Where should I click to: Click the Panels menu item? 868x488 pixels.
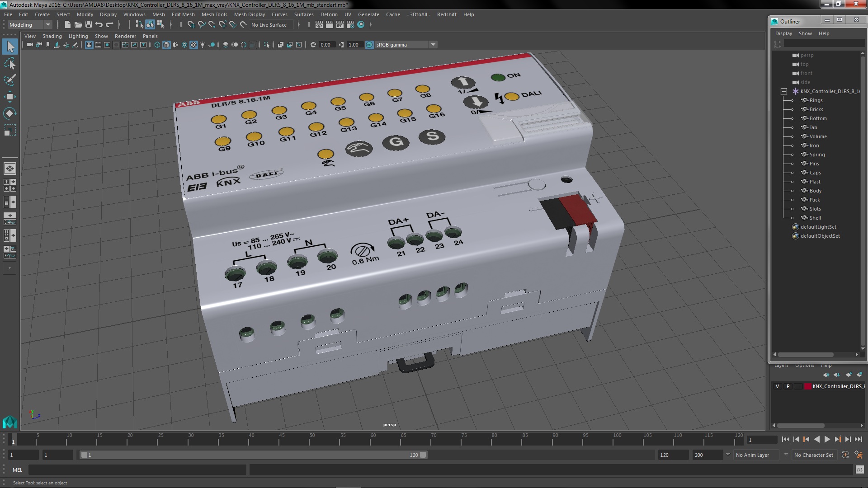coord(150,36)
